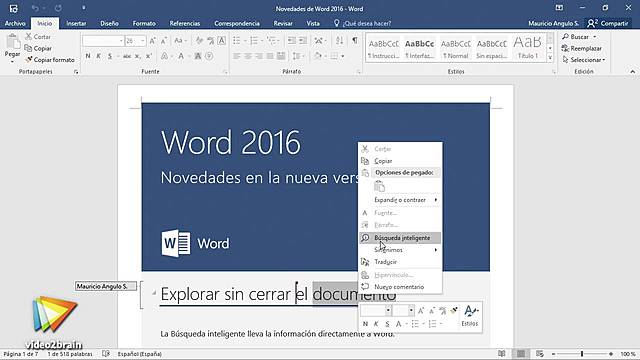Open the Seleccionar dropdown
The height and width of the screenshot is (360, 640).
coord(583,60)
